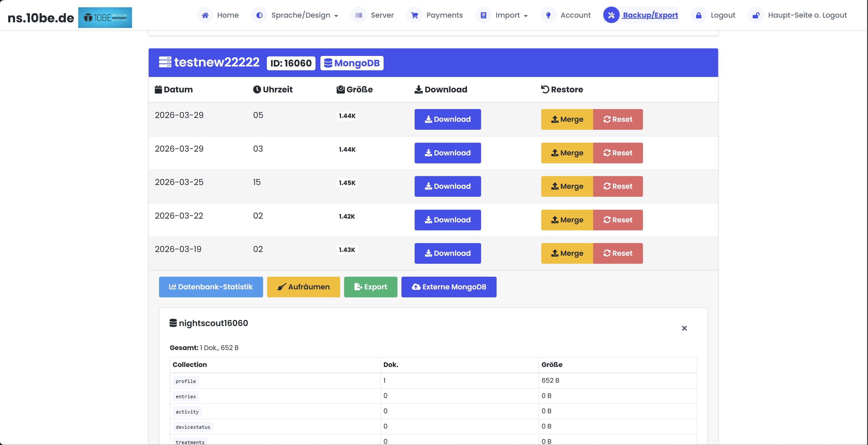Viewport: 868px width, 445px height.
Task: Click the Logout lock icon
Action: point(698,15)
